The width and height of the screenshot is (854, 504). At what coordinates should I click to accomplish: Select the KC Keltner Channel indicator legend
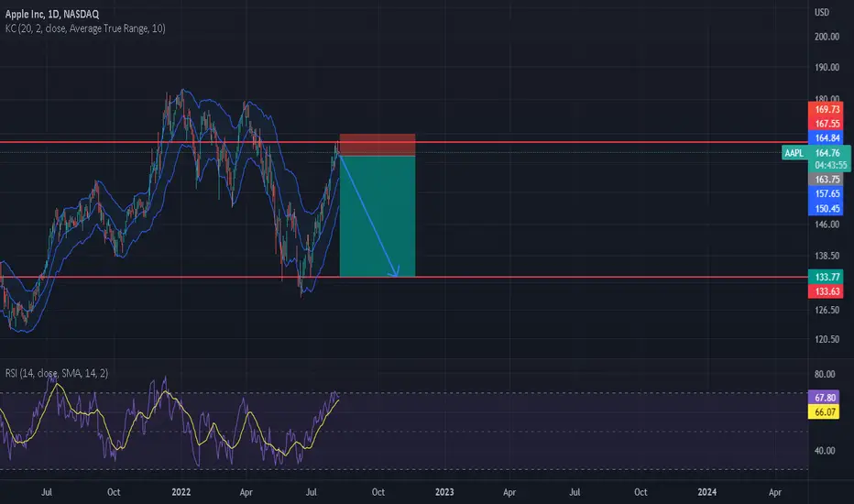click(x=85, y=28)
